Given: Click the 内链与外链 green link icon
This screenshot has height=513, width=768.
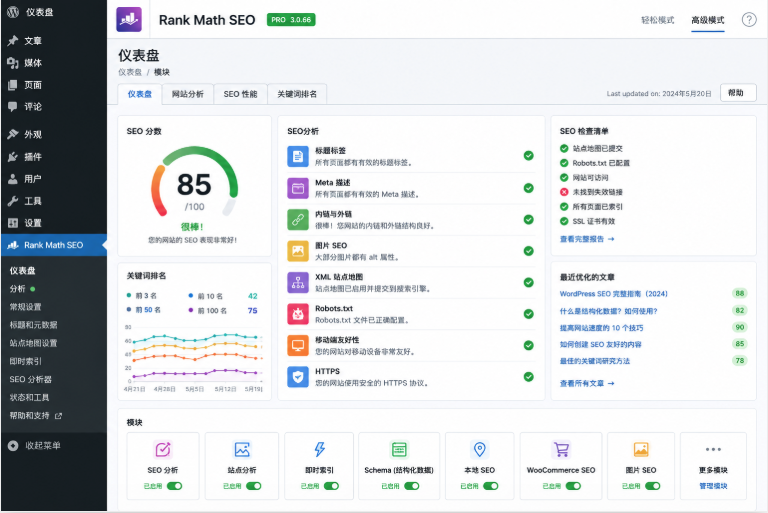Looking at the screenshot, I should click(x=298, y=220).
